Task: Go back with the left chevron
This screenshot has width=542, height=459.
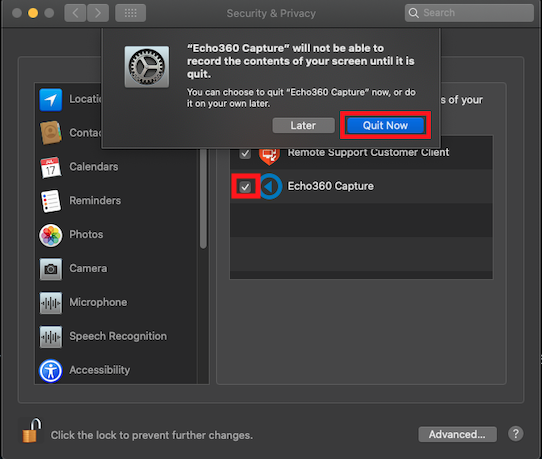Action: 75,13
